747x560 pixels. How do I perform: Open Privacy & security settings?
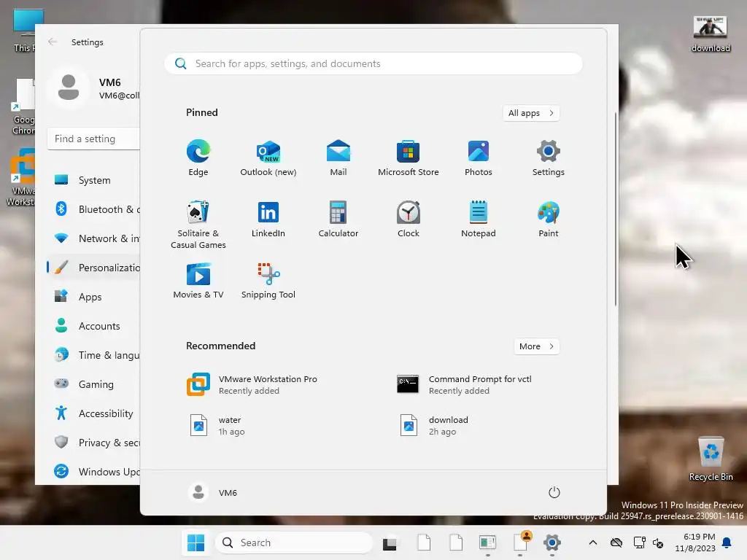pos(94,443)
